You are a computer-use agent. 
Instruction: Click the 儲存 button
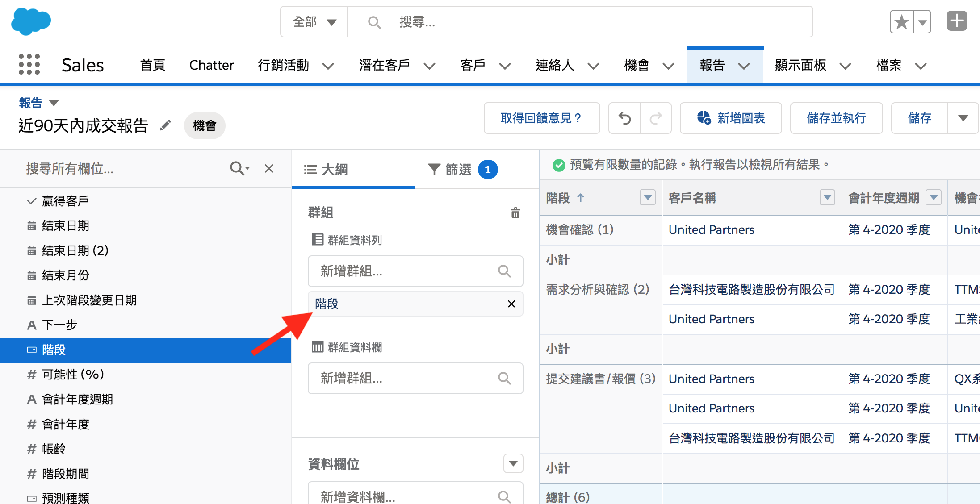920,118
